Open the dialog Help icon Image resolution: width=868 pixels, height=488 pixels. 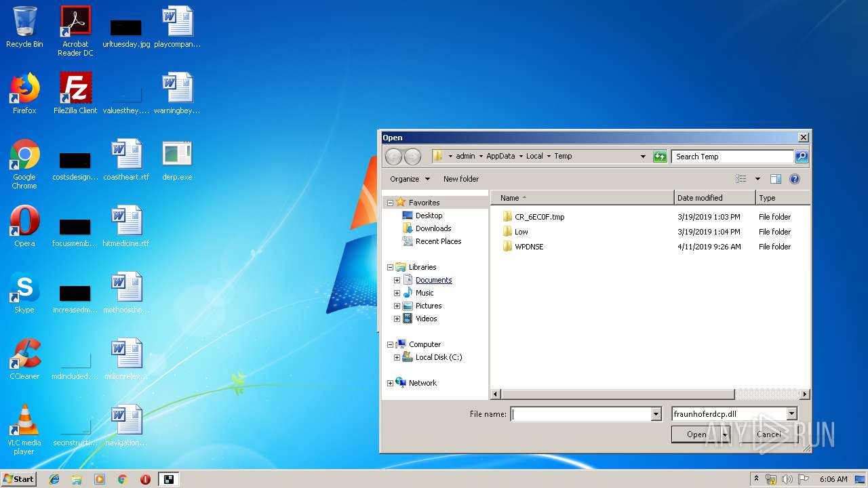pyautogui.click(x=795, y=179)
